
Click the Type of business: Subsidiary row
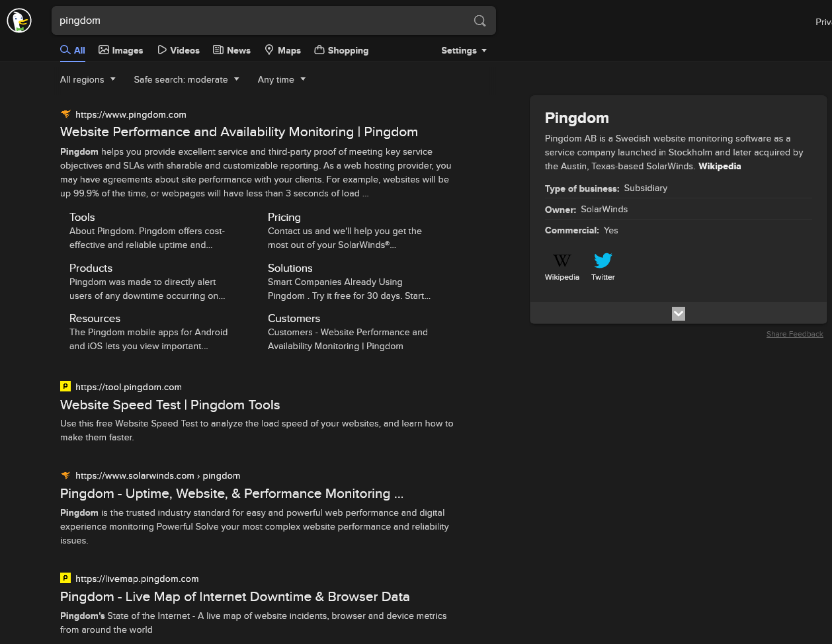click(x=679, y=188)
